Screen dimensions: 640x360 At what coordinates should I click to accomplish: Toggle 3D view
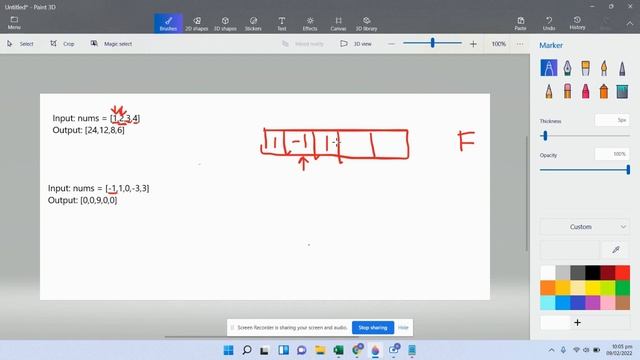click(356, 44)
